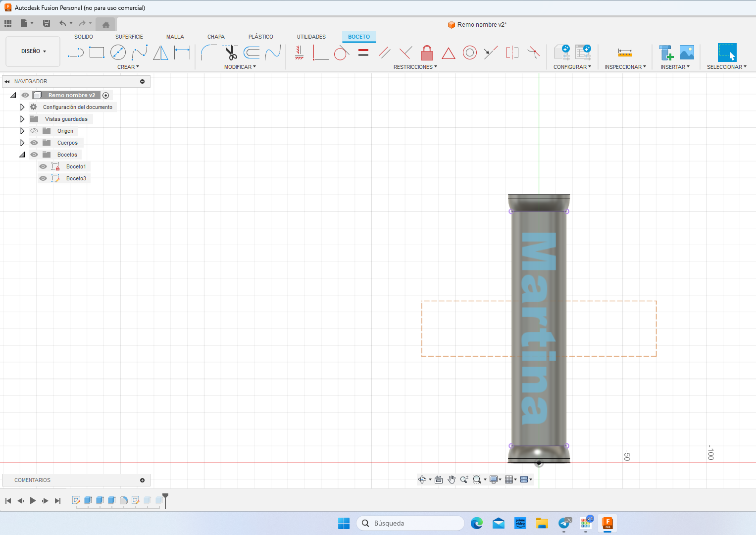Switch to the SÓLIDO tab
This screenshot has height=535, width=756.
84,37
